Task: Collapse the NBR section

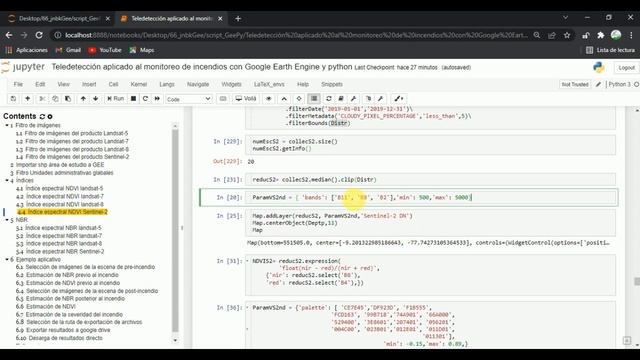Action: (7, 220)
